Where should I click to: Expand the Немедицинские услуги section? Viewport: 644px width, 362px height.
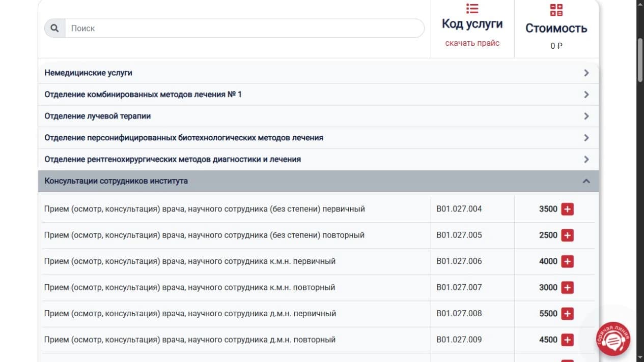tap(318, 73)
